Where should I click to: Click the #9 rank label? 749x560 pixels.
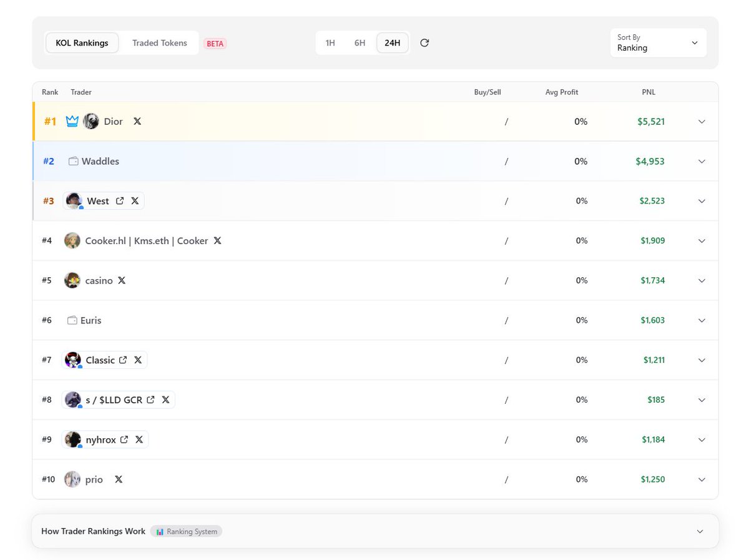(47, 440)
